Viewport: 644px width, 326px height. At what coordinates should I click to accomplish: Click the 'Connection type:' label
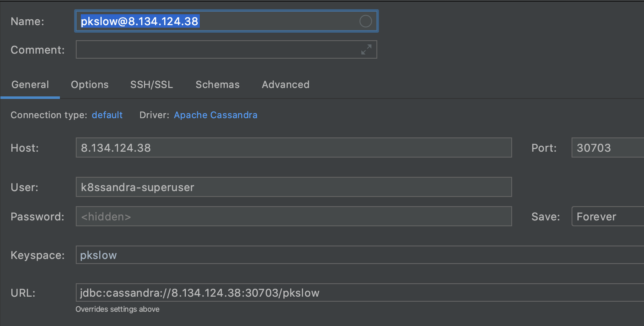point(49,115)
